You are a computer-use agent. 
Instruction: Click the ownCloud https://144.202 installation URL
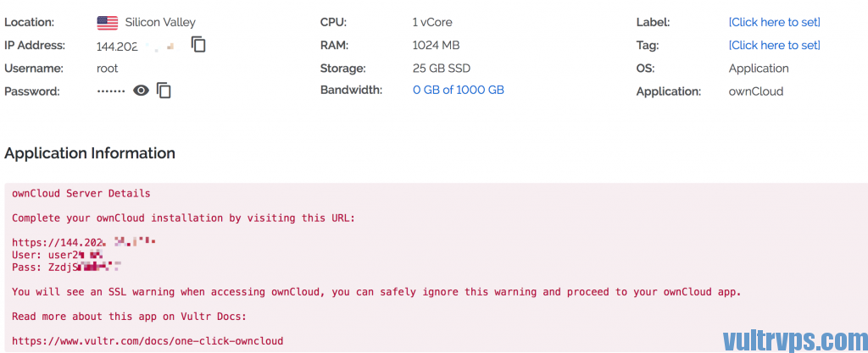pyautogui.click(x=84, y=241)
